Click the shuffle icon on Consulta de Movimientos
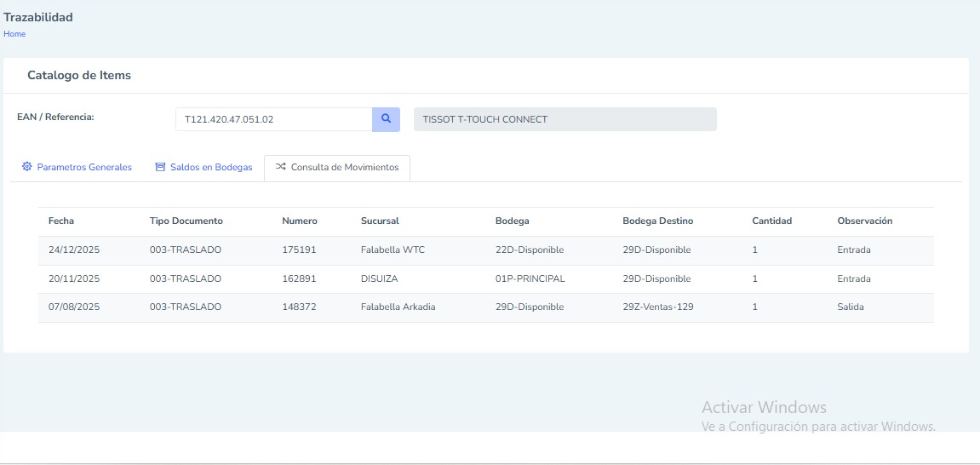This screenshot has height=465, width=980. pyautogui.click(x=280, y=167)
